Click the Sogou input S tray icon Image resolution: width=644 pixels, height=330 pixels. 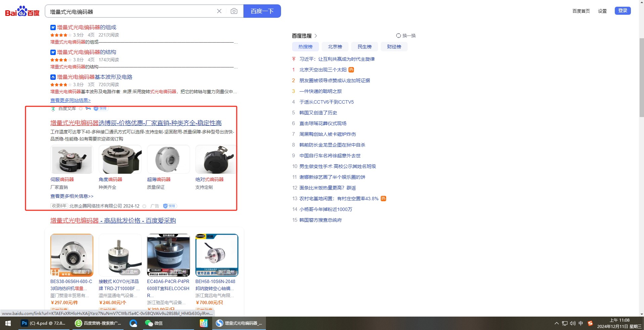pyautogui.click(x=590, y=323)
